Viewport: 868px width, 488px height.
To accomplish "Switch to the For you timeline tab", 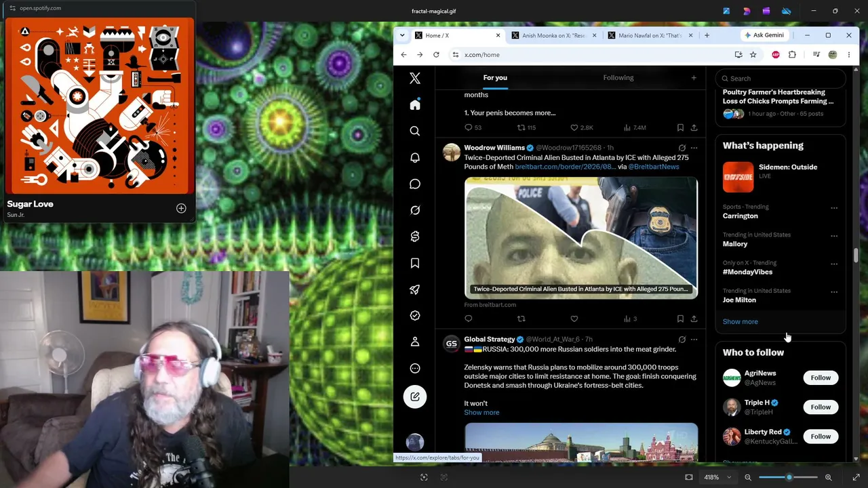I will [495, 78].
